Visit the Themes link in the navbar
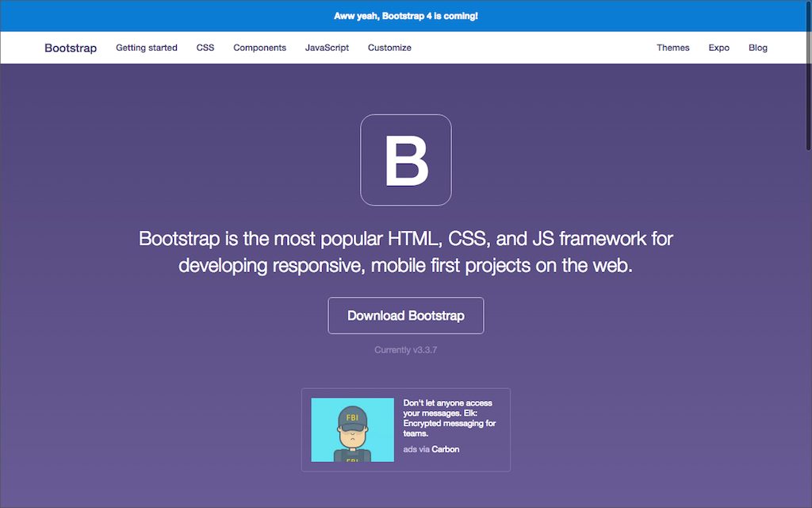This screenshot has height=508, width=812. tap(672, 48)
